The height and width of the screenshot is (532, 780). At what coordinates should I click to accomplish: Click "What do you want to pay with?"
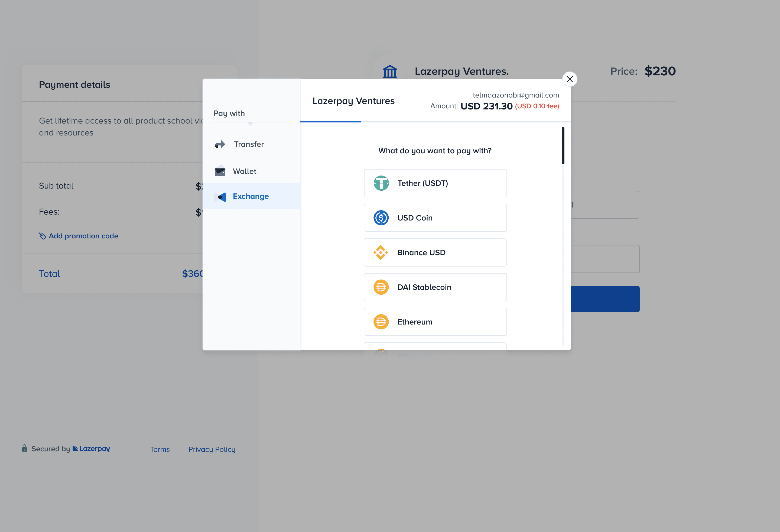pyautogui.click(x=435, y=151)
